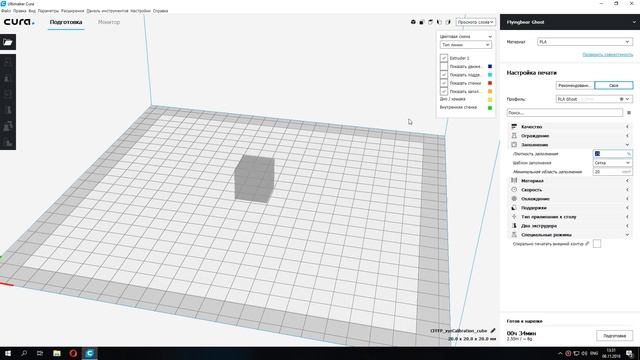Toggle show infill checkbox

click(x=444, y=91)
